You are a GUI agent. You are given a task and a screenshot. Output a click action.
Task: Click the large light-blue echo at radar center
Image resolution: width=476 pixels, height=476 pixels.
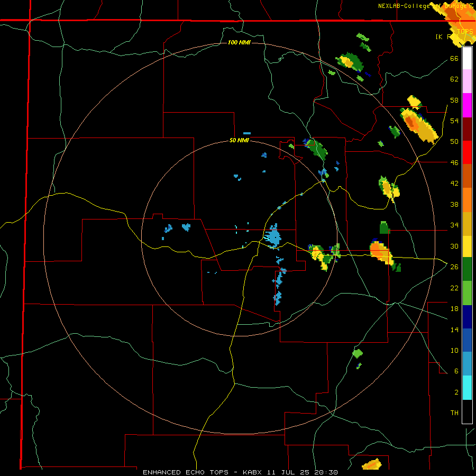pyautogui.click(x=273, y=237)
